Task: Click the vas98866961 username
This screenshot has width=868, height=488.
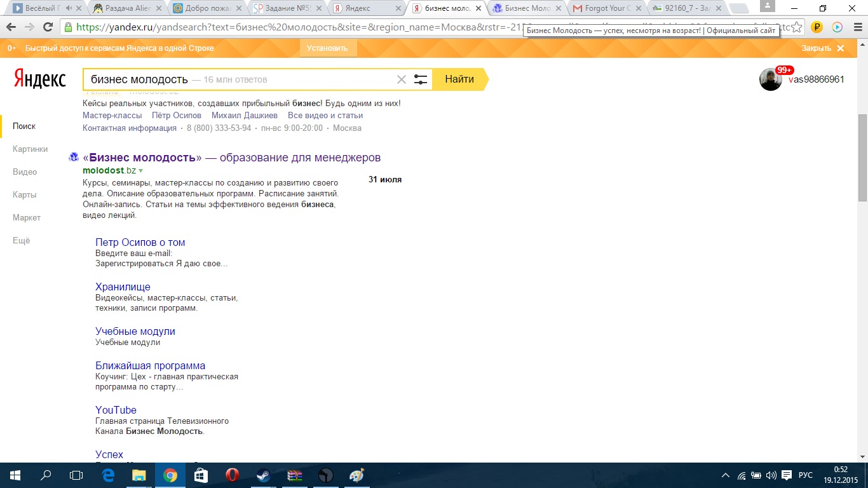Action: click(x=816, y=79)
